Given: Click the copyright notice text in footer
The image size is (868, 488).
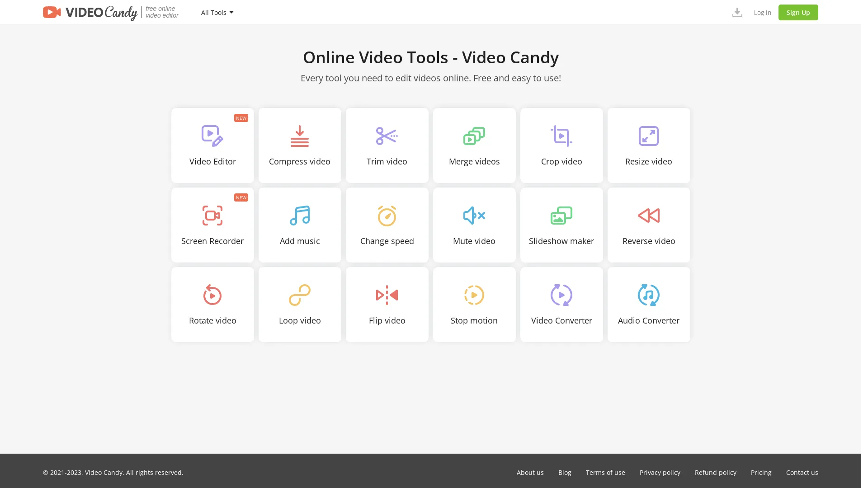Looking at the screenshot, I should 113,472.
